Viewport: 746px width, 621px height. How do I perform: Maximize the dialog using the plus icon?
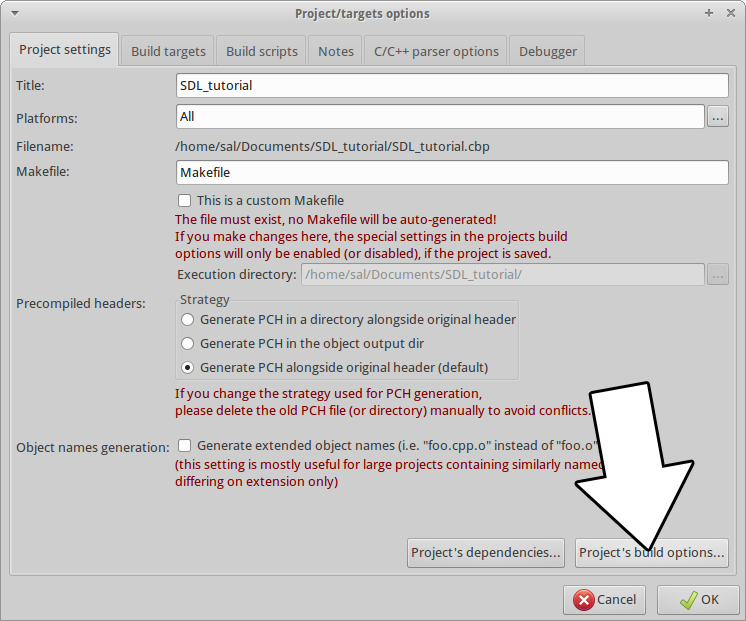pos(708,13)
